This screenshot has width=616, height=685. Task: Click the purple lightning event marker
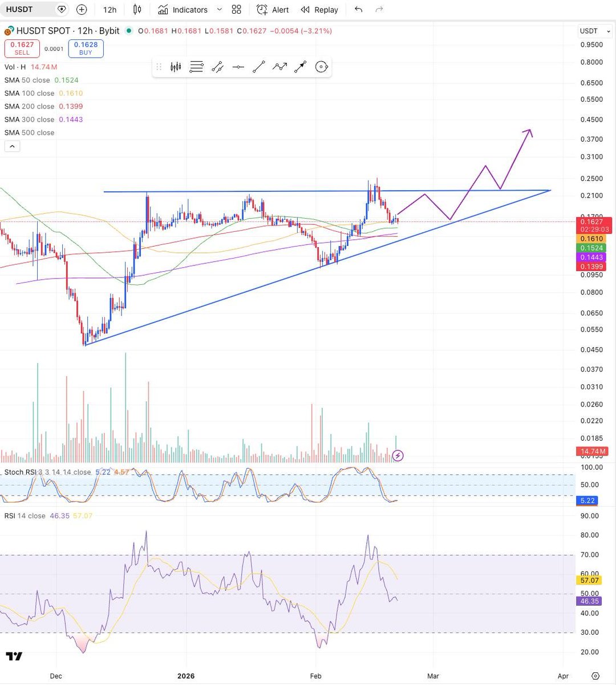[x=398, y=456]
